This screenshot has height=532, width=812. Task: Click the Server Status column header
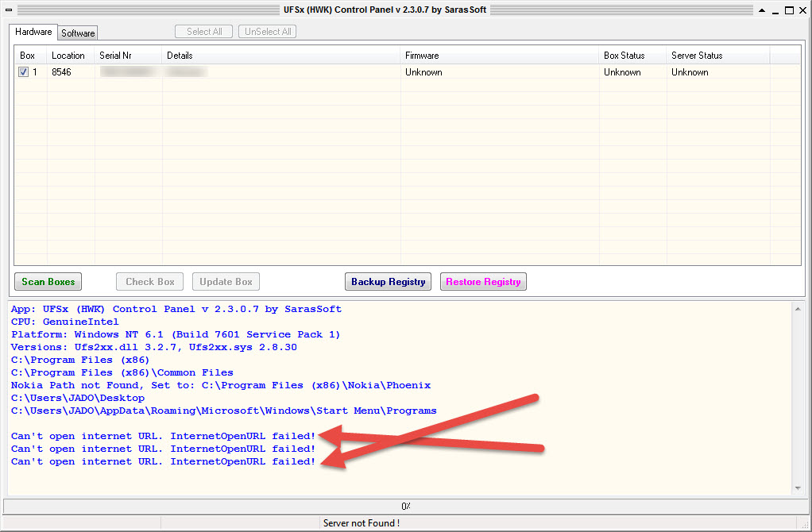coord(718,56)
